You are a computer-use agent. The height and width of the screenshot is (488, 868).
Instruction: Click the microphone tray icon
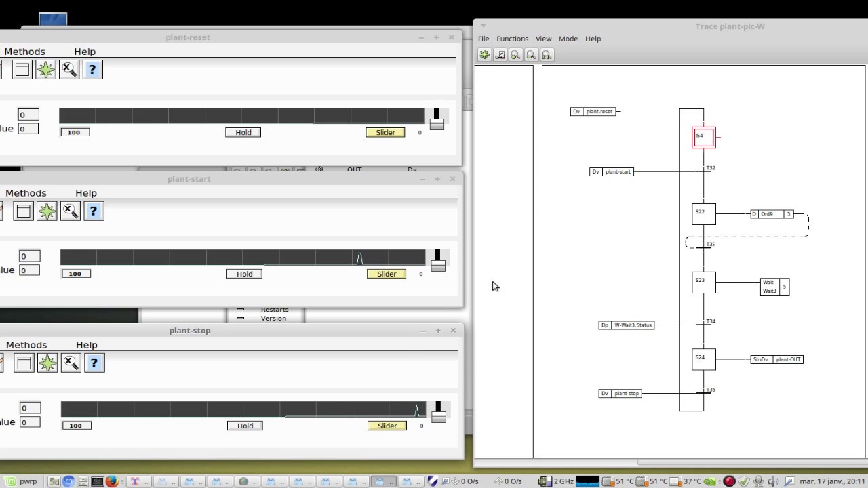(x=759, y=481)
